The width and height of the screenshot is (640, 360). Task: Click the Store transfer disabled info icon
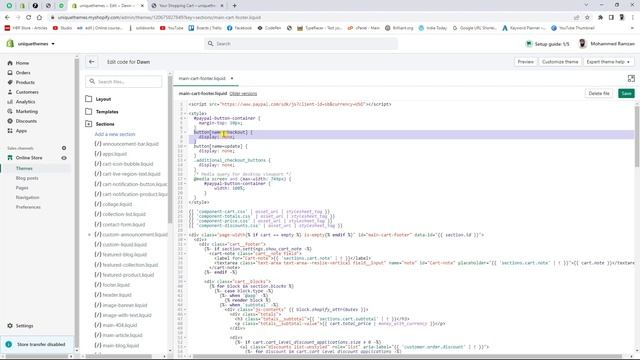click(9, 344)
